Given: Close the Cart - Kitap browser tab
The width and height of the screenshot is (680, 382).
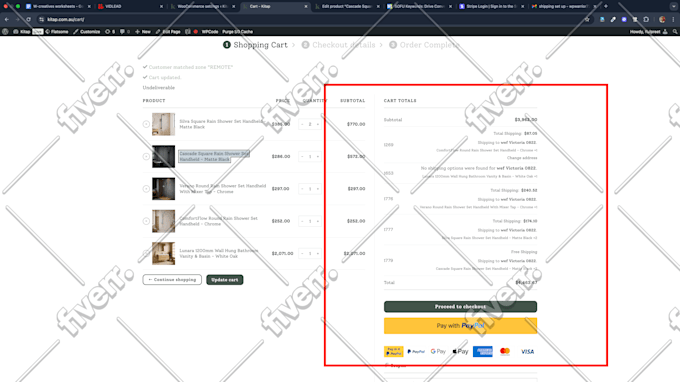Looking at the screenshot, I should point(306,7).
